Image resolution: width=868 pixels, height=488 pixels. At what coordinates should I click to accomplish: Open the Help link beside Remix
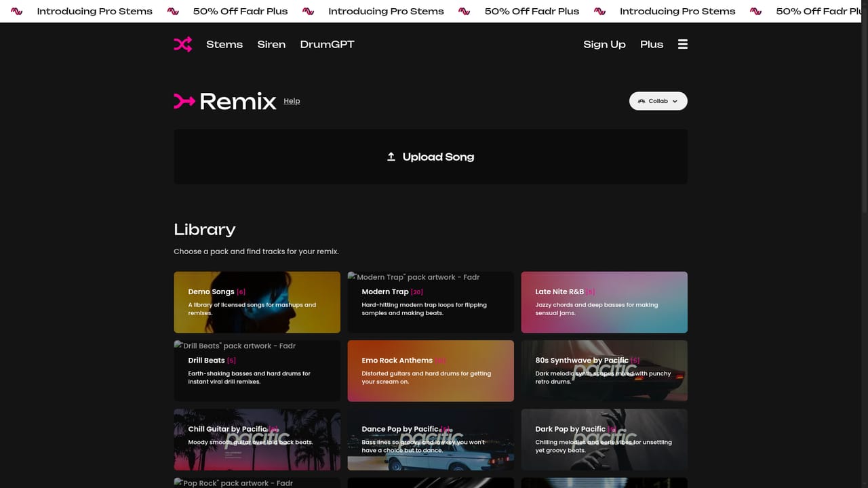292,101
